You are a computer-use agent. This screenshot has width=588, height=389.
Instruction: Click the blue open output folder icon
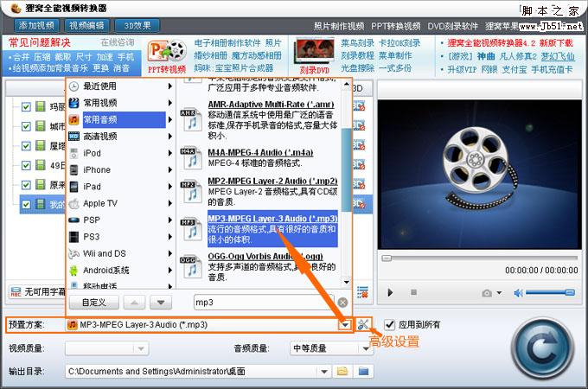click(x=363, y=372)
